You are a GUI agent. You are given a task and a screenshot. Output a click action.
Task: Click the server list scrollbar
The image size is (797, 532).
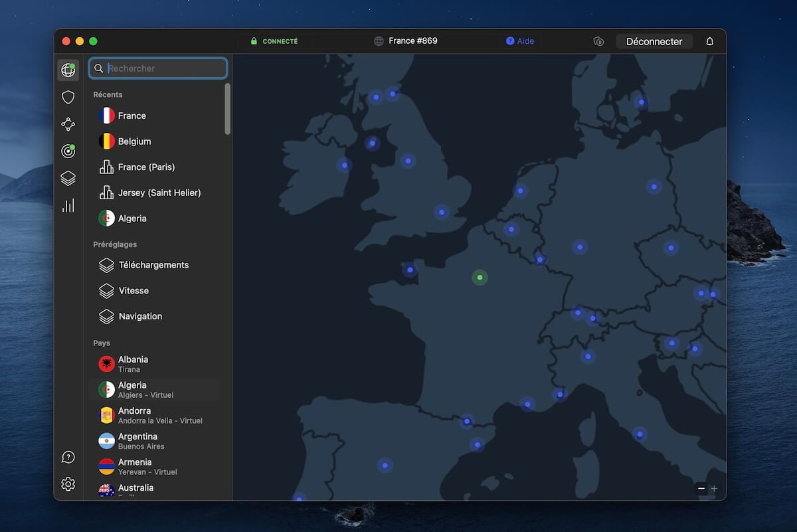click(228, 109)
